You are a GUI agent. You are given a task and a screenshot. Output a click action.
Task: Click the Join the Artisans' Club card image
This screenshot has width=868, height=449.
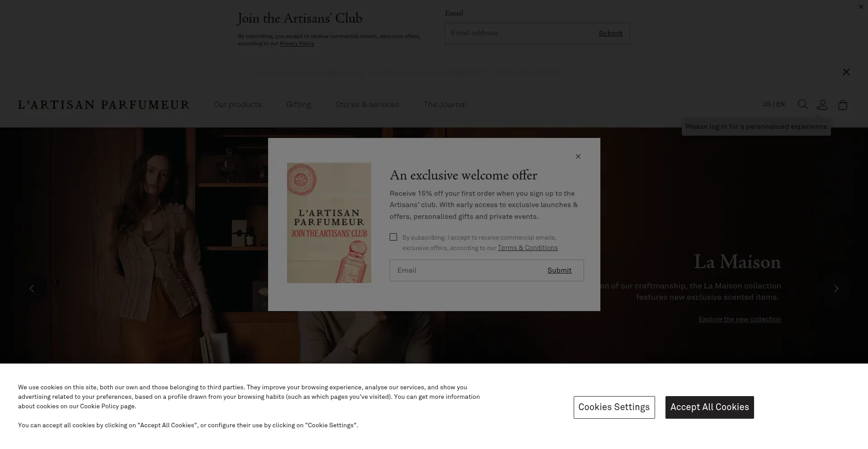[x=329, y=223]
